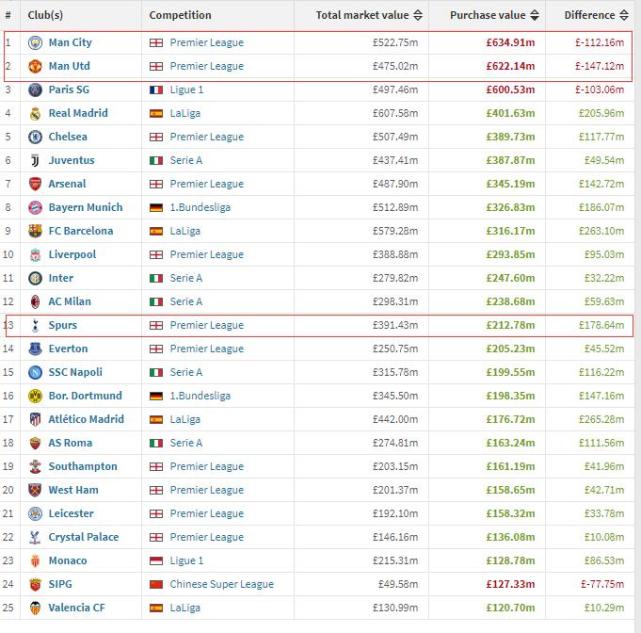Click the Man Utd club crest icon
Screen dimensions: 641x633
35,66
